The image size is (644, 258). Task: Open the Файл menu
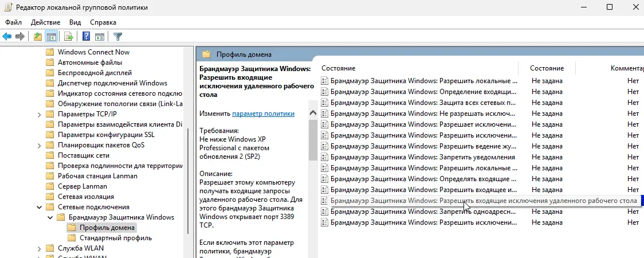pyautogui.click(x=14, y=22)
